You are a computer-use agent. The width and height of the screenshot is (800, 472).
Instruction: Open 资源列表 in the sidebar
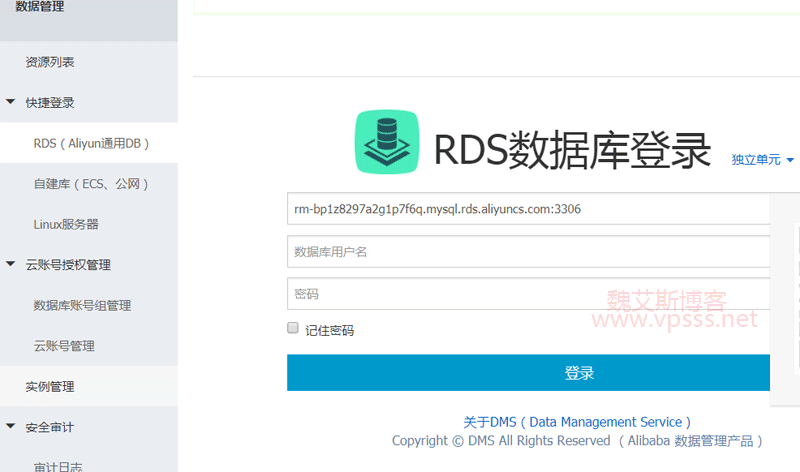pyautogui.click(x=50, y=62)
